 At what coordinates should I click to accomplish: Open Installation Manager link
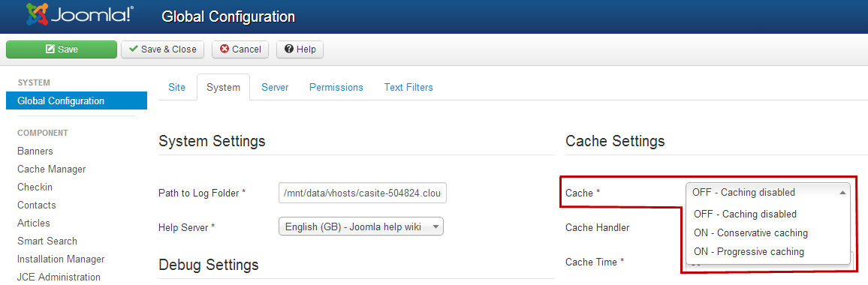61,259
